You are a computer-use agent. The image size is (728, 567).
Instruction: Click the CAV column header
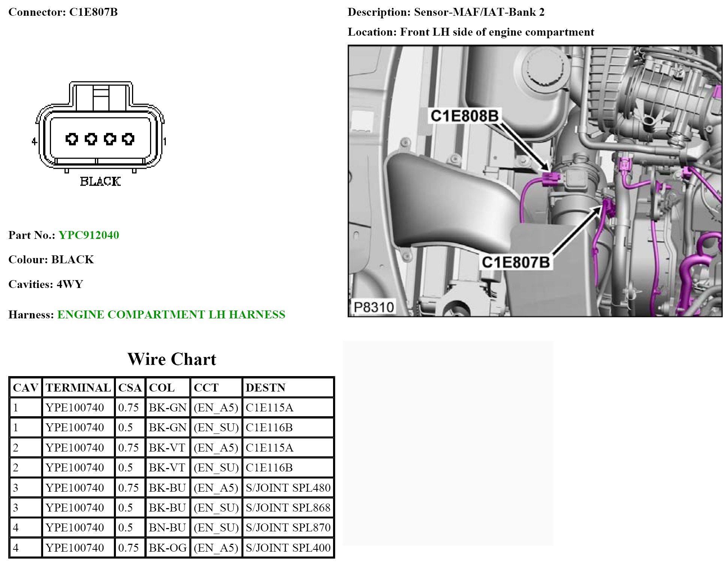click(x=26, y=387)
